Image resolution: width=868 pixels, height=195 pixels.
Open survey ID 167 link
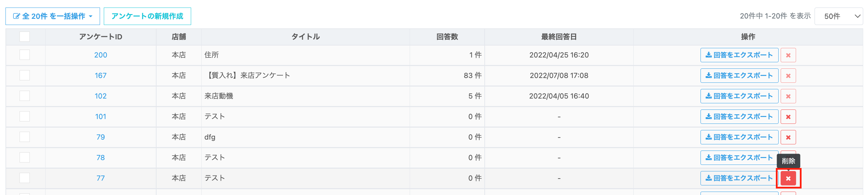tap(101, 76)
